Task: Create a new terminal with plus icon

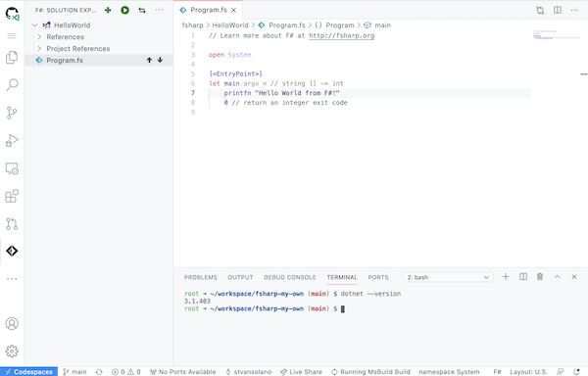Action: tap(506, 277)
